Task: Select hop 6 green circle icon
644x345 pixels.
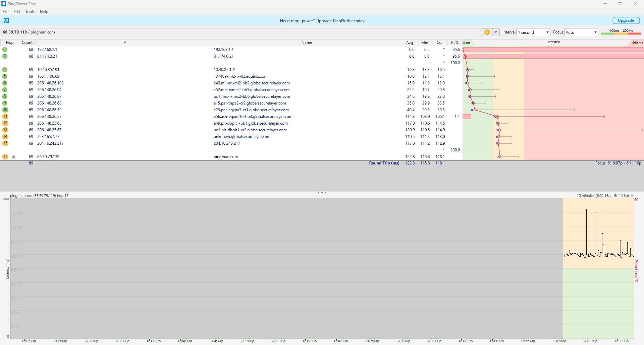Action: click(5, 83)
